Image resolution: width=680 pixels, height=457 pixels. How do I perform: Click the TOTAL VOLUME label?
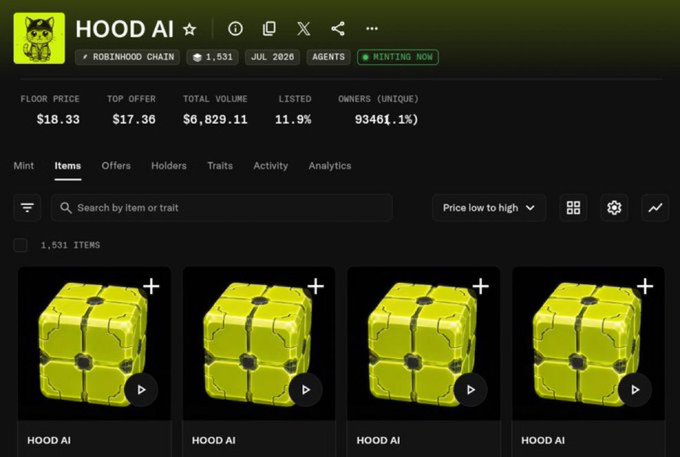point(215,99)
